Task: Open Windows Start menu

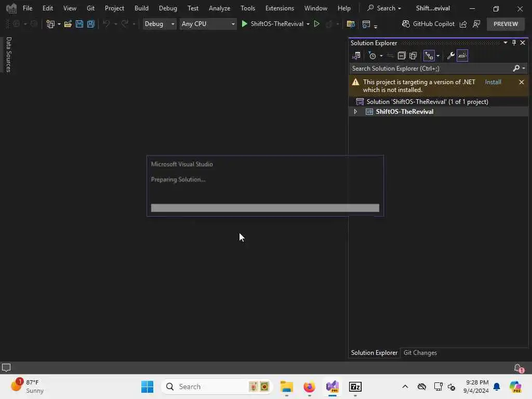Action: (147, 387)
